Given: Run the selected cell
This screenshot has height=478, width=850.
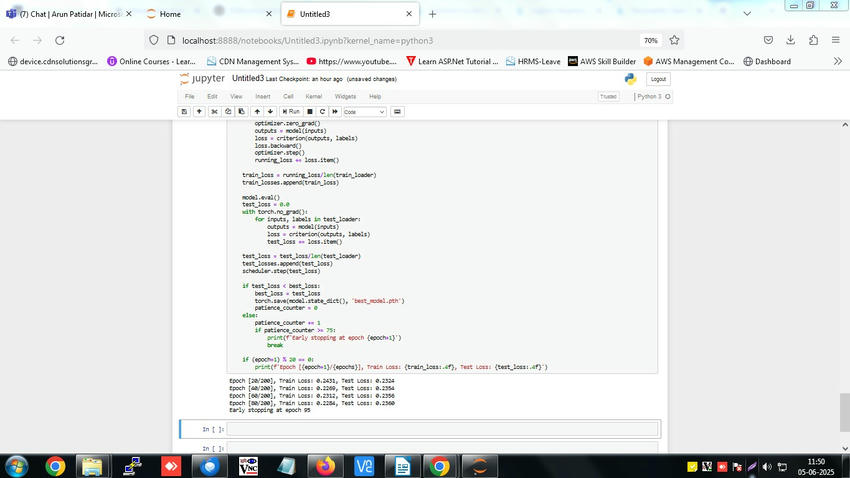Looking at the screenshot, I should (291, 112).
